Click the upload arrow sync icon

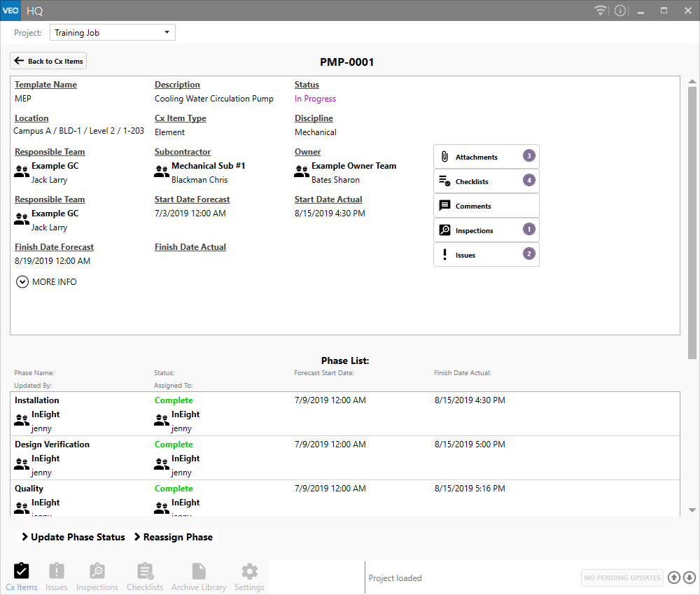(x=673, y=577)
